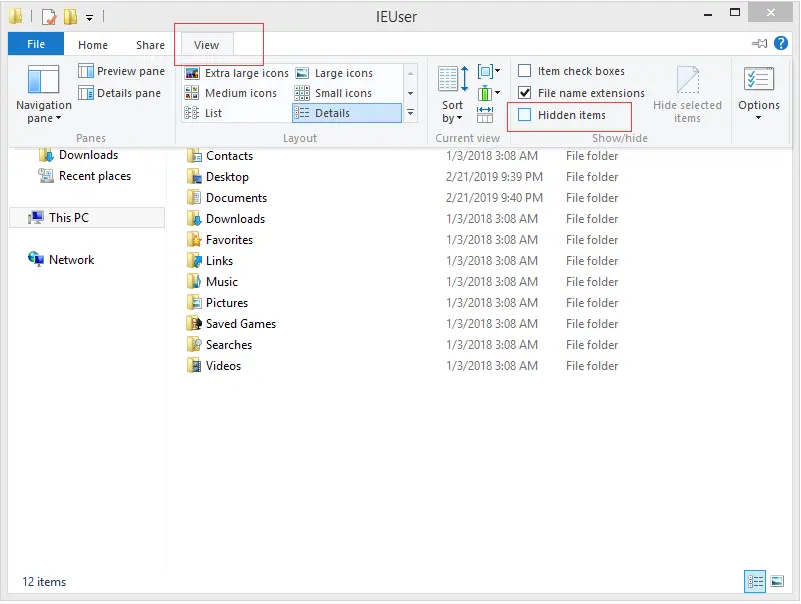The width and height of the screenshot is (801, 604).
Task: Toggle the Details pane
Action: pyautogui.click(x=120, y=93)
